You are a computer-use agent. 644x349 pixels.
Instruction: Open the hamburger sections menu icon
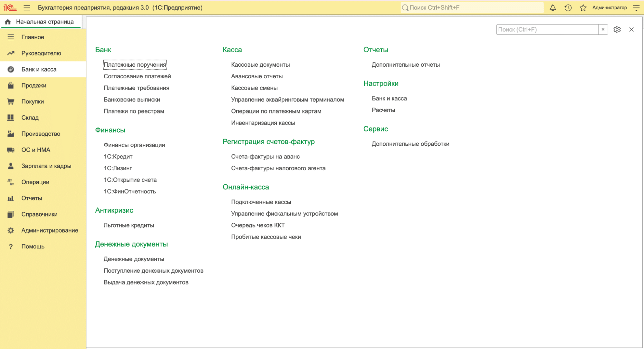pos(27,8)
